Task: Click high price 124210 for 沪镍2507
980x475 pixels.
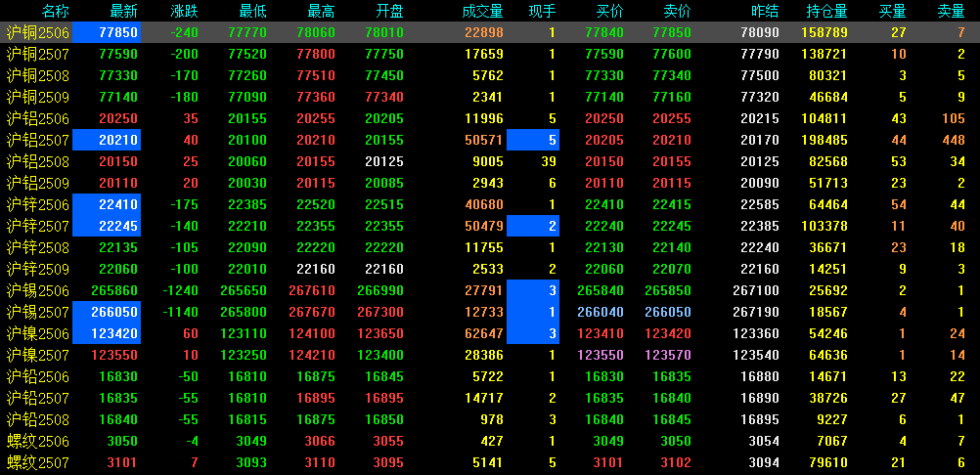Action: 312,356
